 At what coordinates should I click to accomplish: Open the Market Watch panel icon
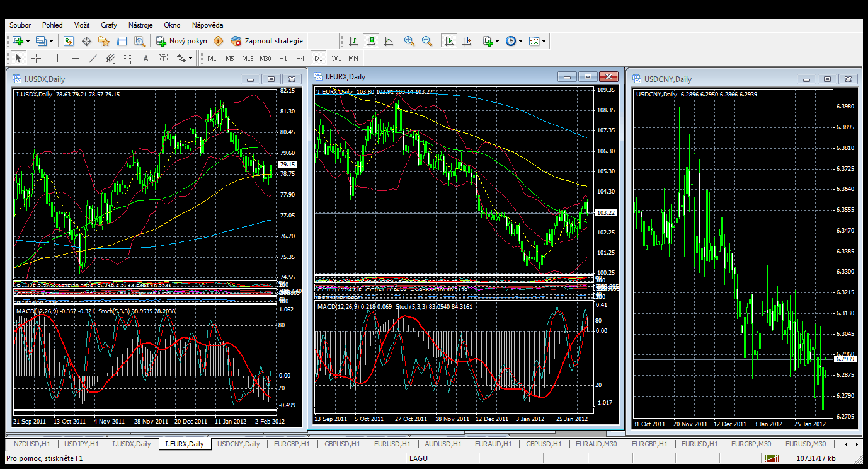(69, 41)
